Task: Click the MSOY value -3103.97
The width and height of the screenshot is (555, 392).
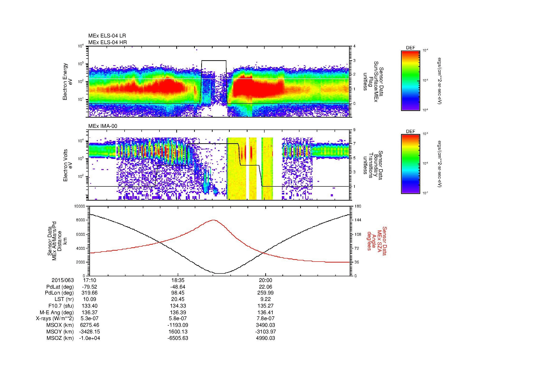Action: 266,332
